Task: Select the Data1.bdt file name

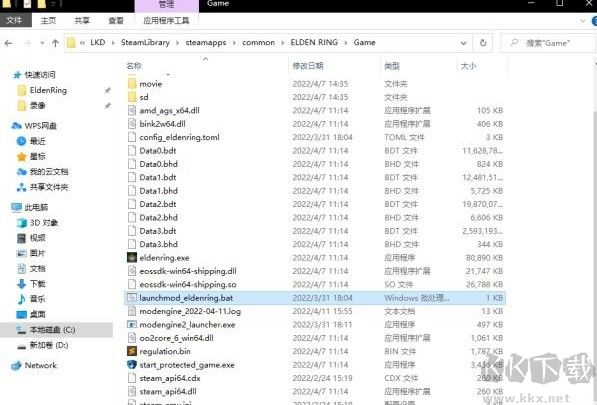Action: click(158, 177)
